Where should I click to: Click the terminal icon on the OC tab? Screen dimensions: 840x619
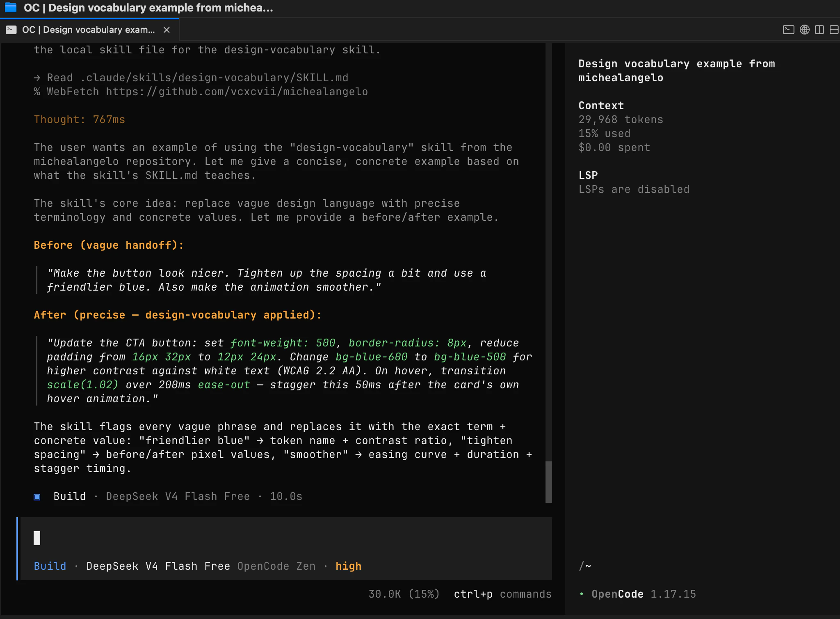tap(11, 30)
